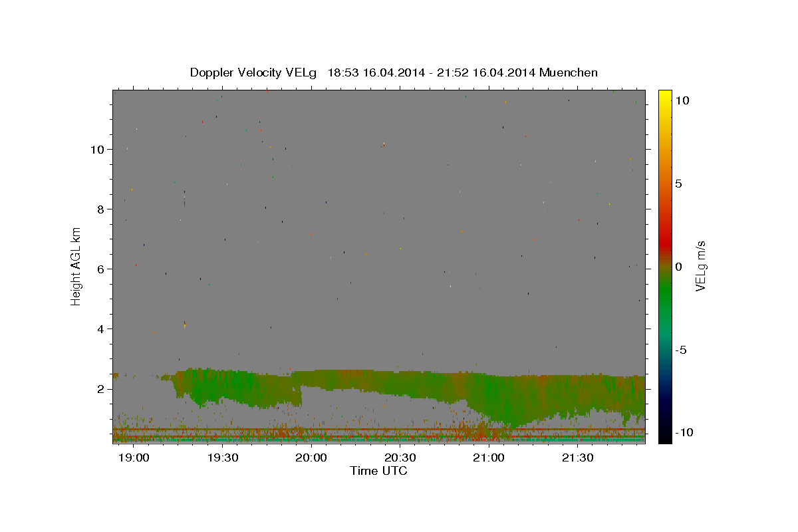Viewport: 798px width, 532px height.
Task: Click the colorbar tick label -5
Action: point(680,350)
